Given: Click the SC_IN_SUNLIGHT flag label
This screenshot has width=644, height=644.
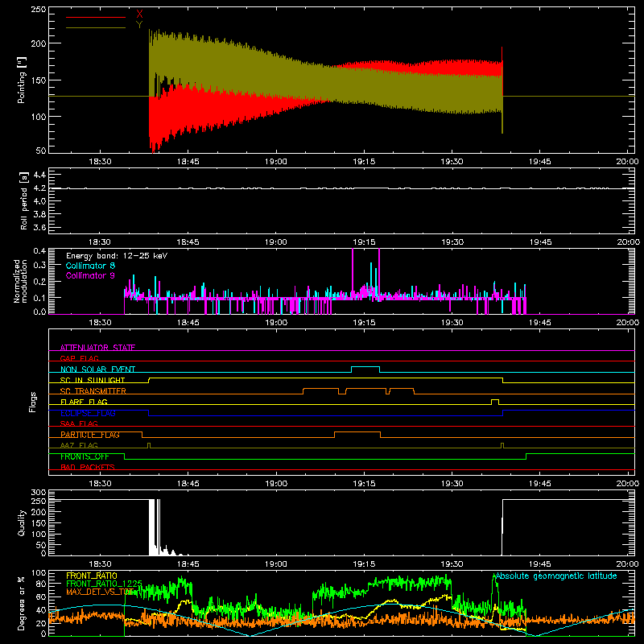Looking at the screenshot, I should pos(93,380).
